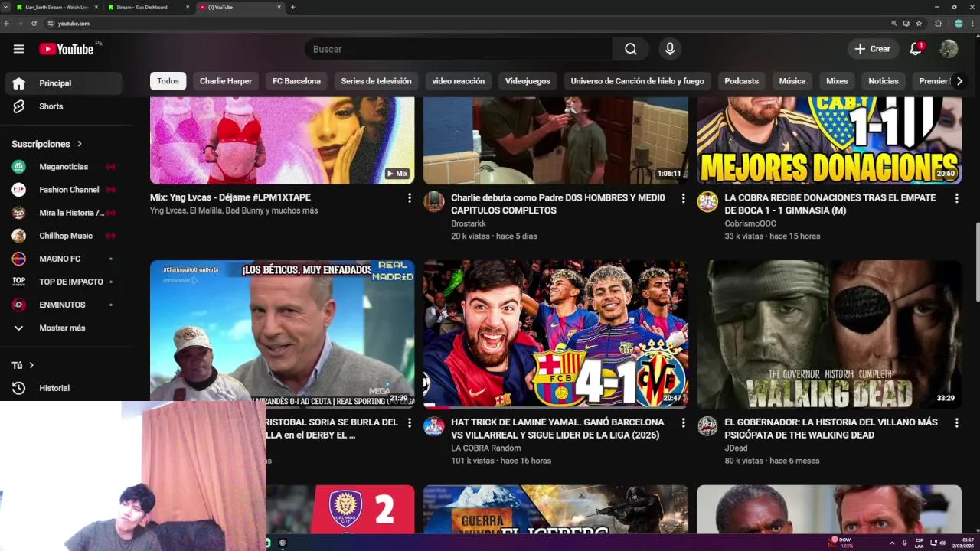Select the Podcasts filter chip
980x551 pixels.
[741, 81]
